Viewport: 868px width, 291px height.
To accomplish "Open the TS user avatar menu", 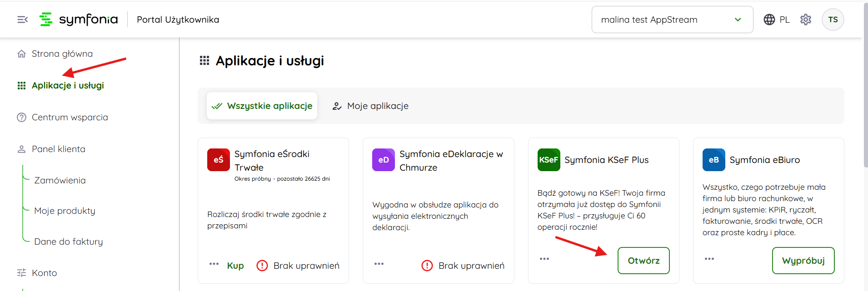I will coord(833,20).
